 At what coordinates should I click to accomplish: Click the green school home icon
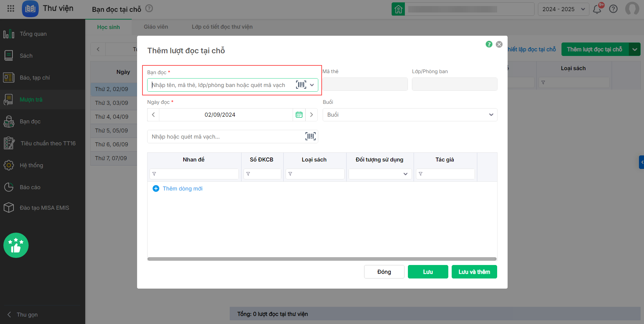[x=398, y=9]
